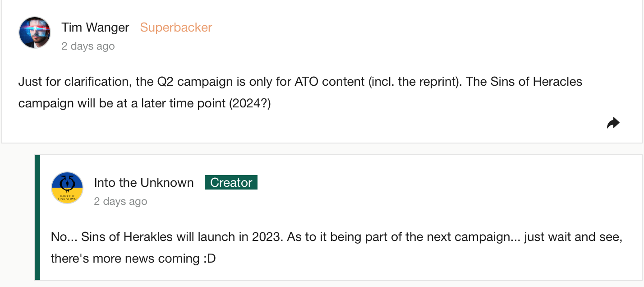Open timestamp link under Into the Unknown
Viewport: 644px width, 287px height.
[x=120, y=201]
